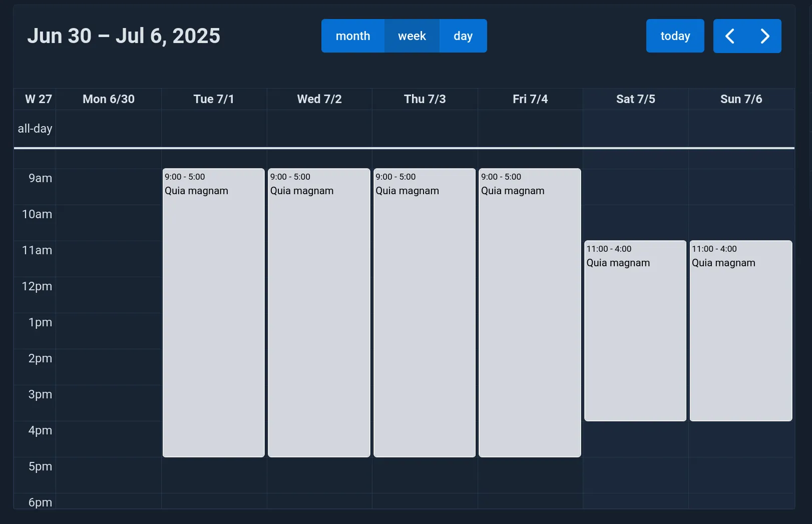Click the all-day row under Monday
Image resolution: width=812 pixels, height=524 pixels.
click(x=108, y=128)
